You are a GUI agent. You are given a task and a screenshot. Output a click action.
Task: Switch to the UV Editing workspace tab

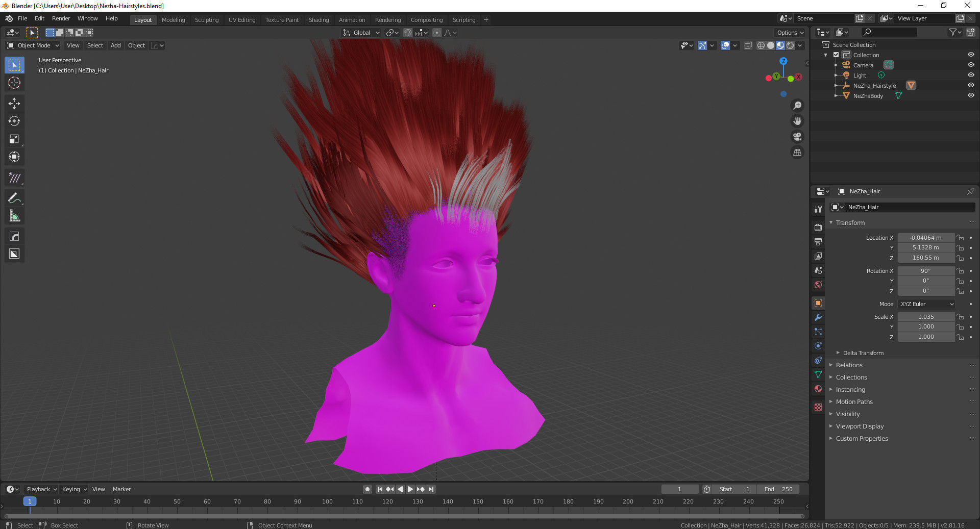[x=242, y=20]
